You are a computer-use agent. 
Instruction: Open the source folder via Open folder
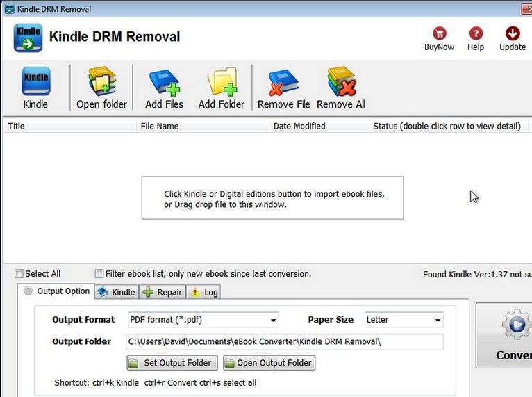(x=101, y=88)
